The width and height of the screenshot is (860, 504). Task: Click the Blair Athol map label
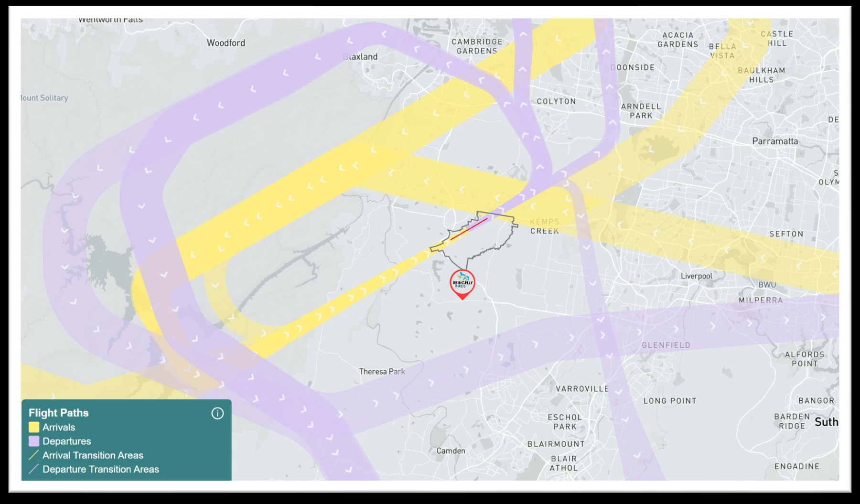(x=564, y=463)
